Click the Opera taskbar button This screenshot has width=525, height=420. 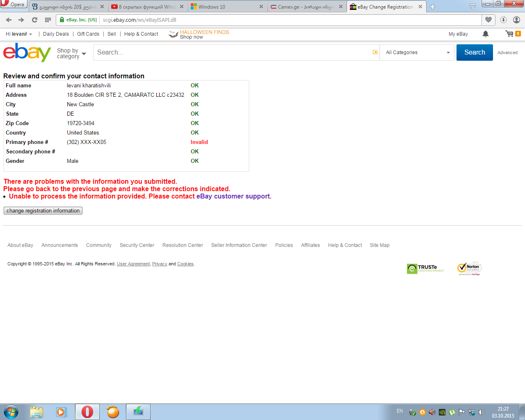coord(87,412)
